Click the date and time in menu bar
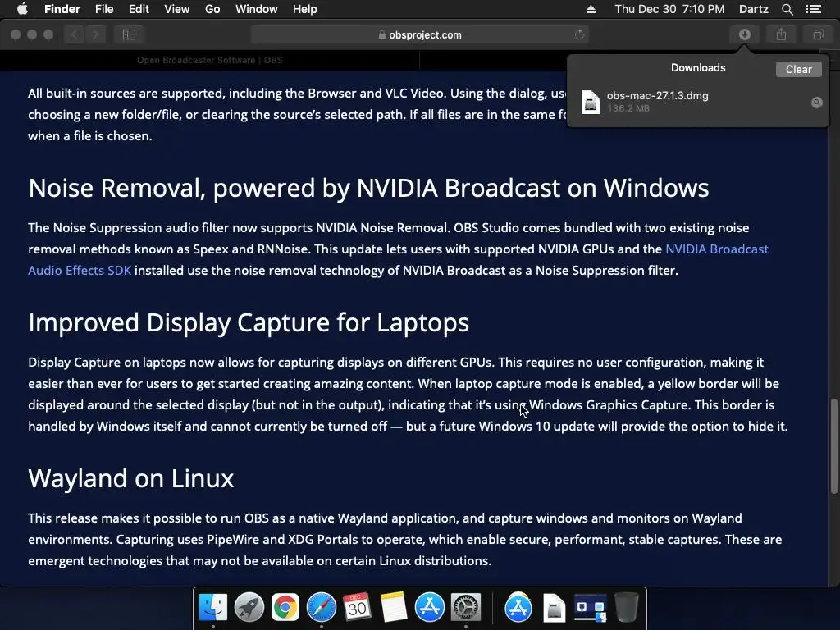The height and width of the screenshot is (630, 840). 669,9
